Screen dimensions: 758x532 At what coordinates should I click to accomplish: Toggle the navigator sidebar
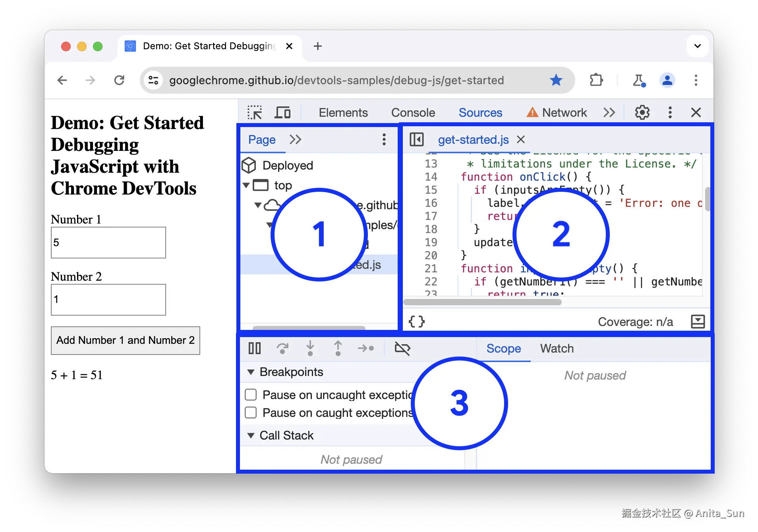[x=417, y=140]
